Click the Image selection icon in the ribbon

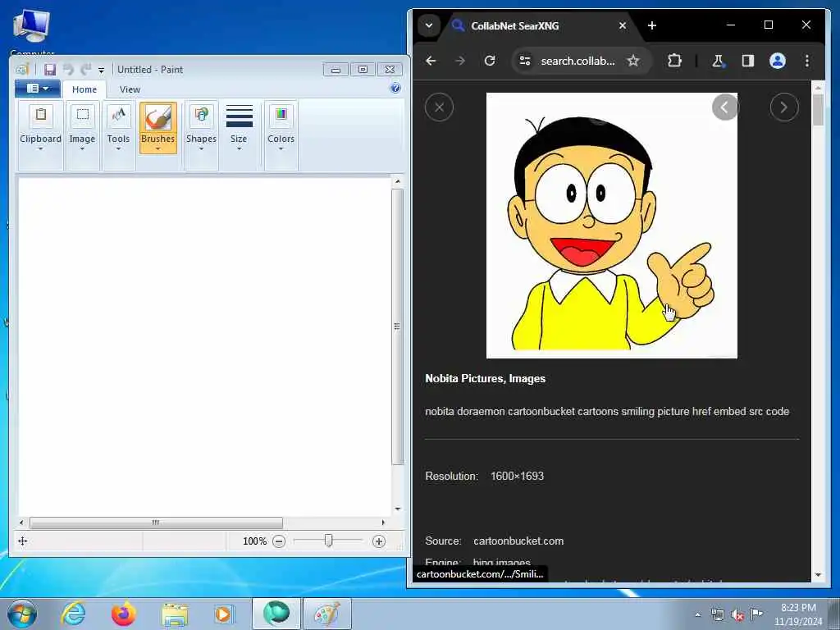pos(83,115)
